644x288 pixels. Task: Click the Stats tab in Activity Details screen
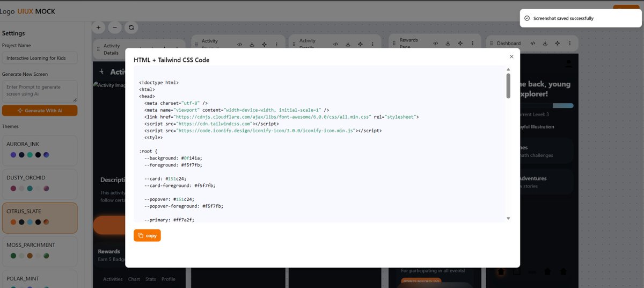150,279
